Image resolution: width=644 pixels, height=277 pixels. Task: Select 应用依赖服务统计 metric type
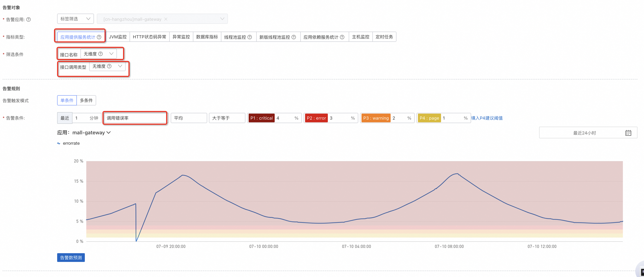(x=325, y=37)
